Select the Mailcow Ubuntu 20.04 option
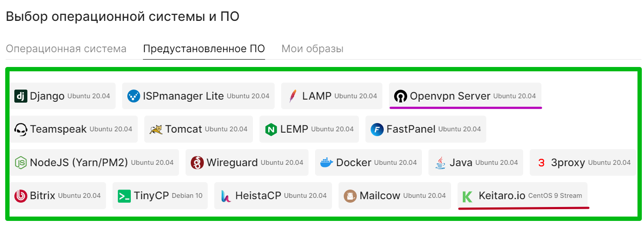This screenshot has width=644, height=227. coord(395,196)
